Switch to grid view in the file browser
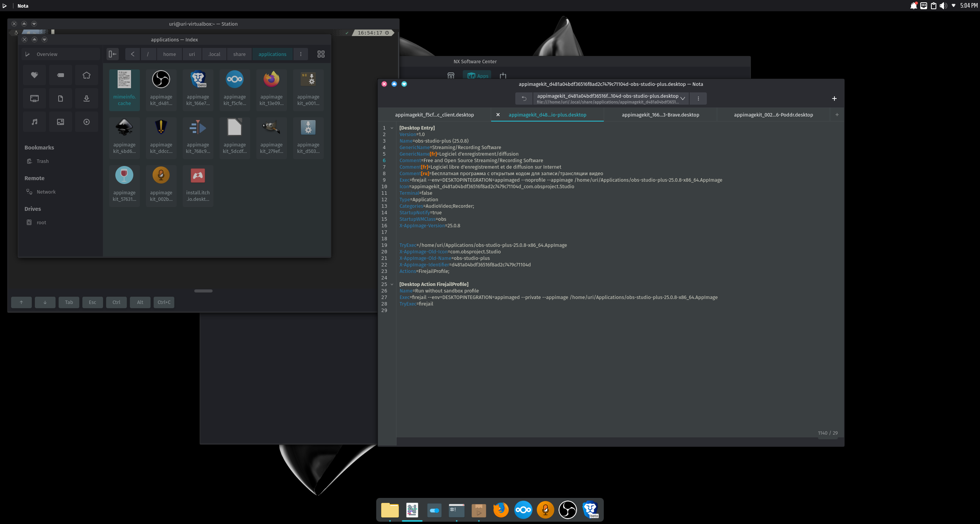The image size is (980, 524). [321, 54]
